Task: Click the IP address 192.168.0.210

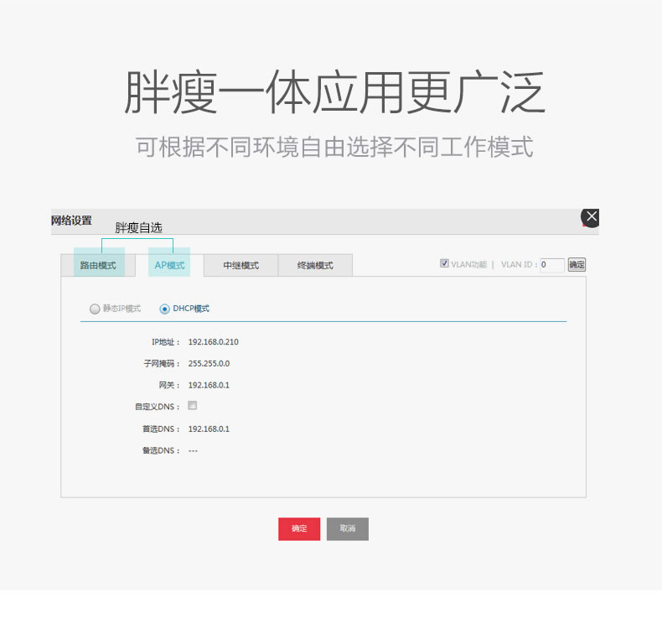Action: pos(213,342)
